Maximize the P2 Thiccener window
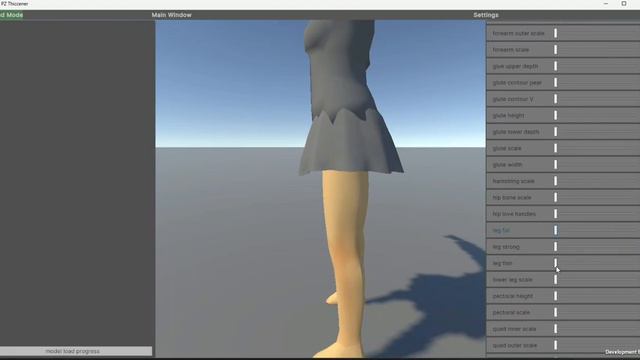This screenshot has width=640, height=360. [x=624, y=4]
